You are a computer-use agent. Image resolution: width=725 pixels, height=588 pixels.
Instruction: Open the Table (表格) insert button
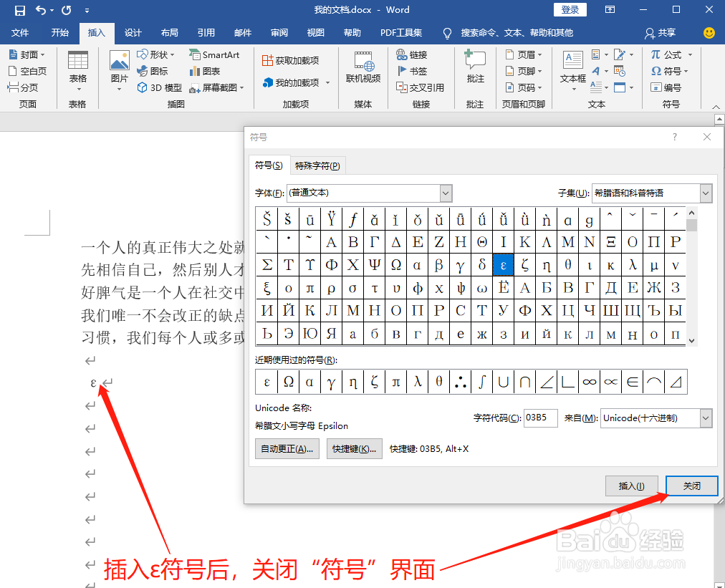(x=77, y=71)
